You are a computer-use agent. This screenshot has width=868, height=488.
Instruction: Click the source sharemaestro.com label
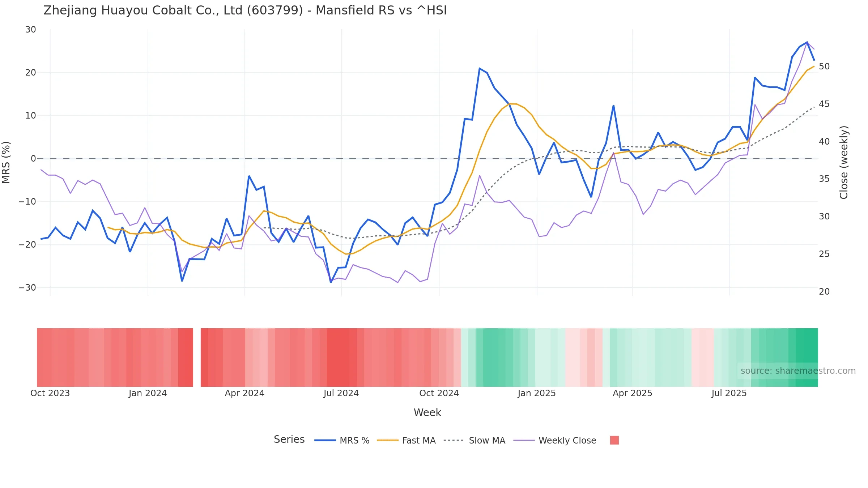[798, 371]
